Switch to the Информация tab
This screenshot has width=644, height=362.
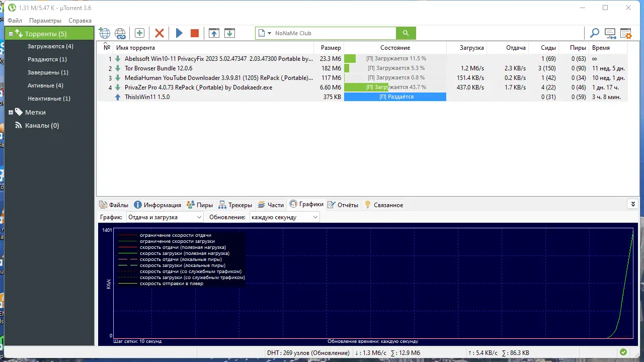[157, 205]
